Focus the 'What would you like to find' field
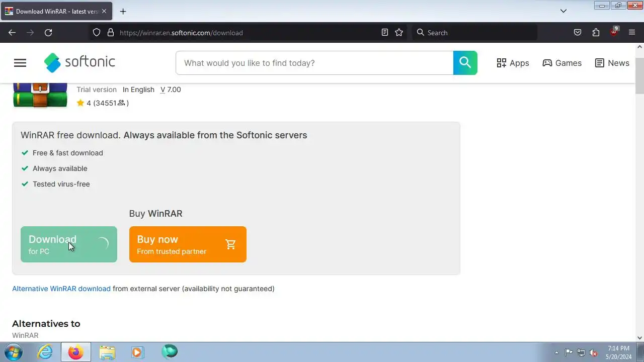 [x=314, y=63]
